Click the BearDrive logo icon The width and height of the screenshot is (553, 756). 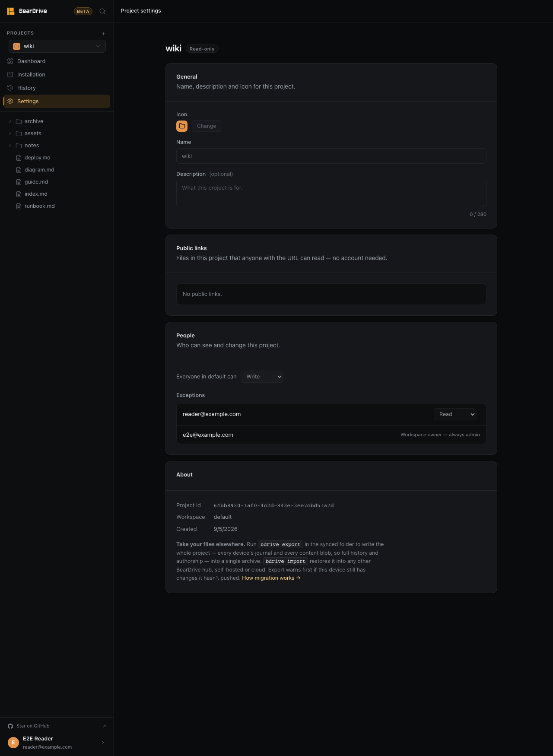coord(11,11)
